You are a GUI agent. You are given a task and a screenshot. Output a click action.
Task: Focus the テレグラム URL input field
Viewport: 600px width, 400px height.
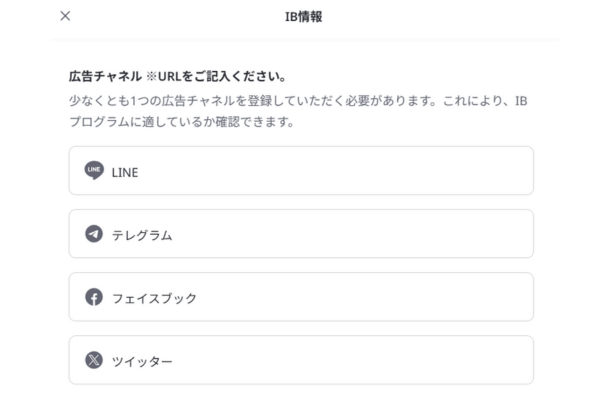tap(301, 233)
